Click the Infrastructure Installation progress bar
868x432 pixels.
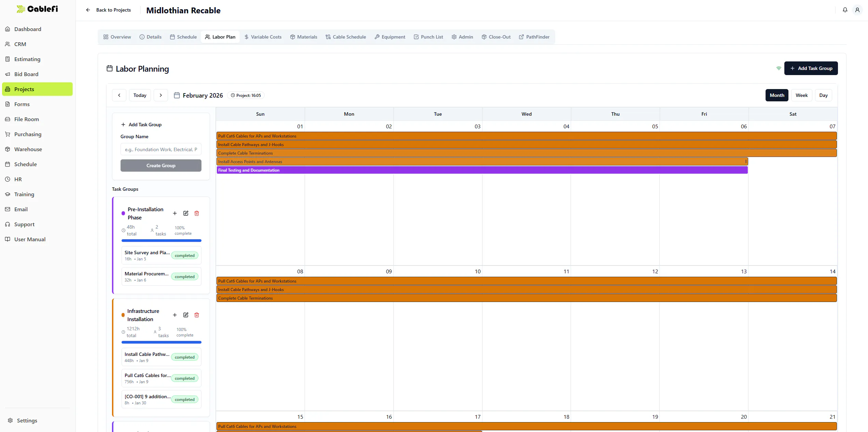(x=162, y=342)
